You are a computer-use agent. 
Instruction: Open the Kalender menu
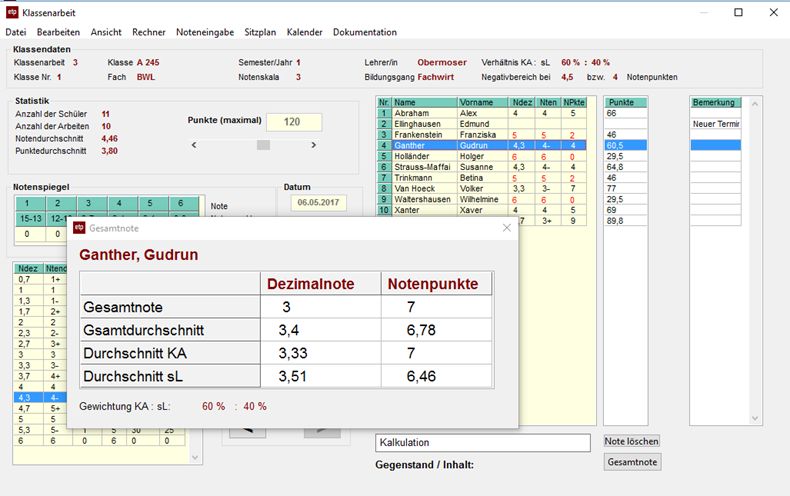coord(304,32)
